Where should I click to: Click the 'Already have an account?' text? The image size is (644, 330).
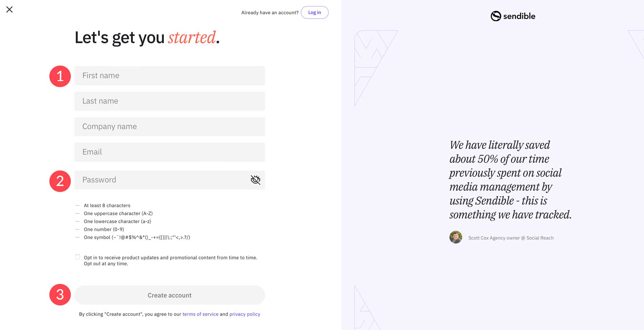click(x=270, y=12)
